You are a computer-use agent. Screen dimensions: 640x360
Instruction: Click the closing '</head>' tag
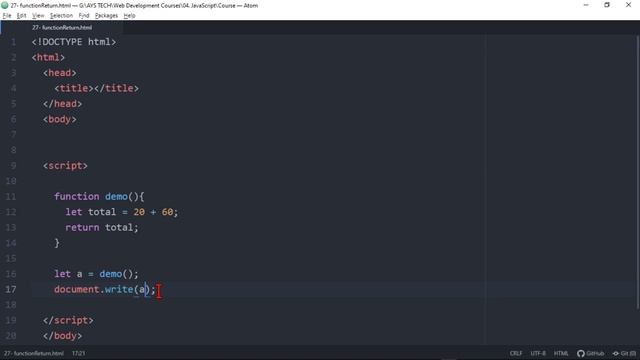62,104
